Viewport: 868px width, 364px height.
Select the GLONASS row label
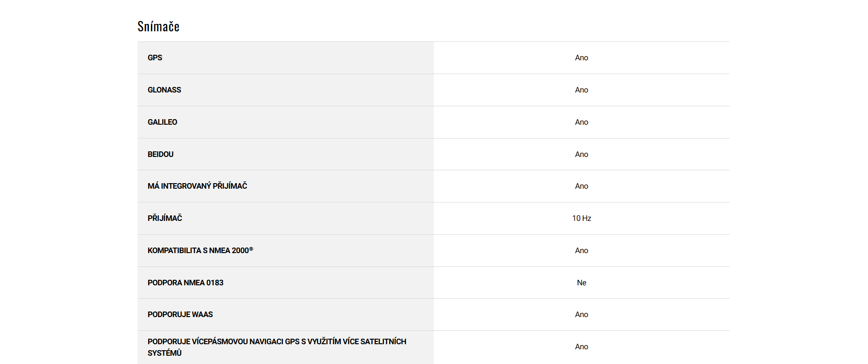point(164,90)
